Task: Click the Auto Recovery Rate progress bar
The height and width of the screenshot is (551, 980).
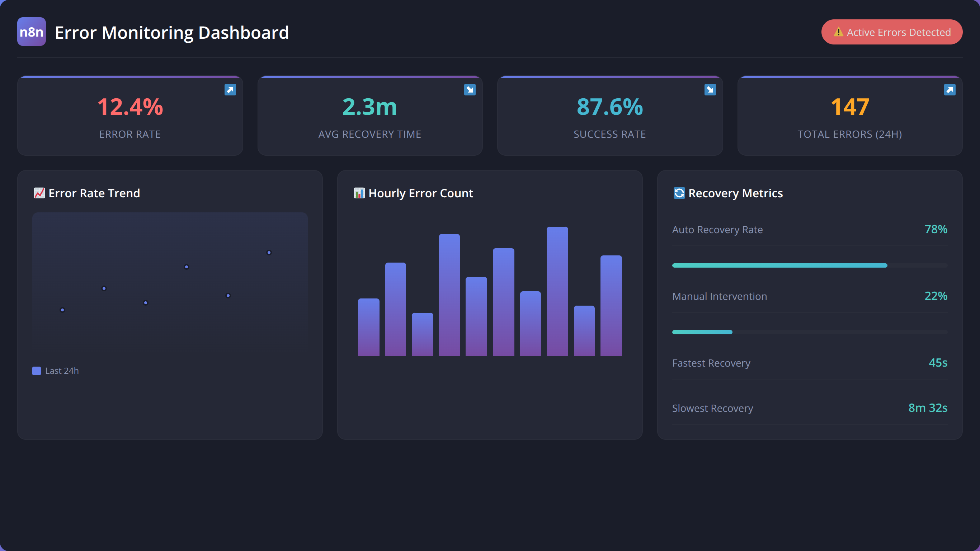Action: coord(810,265)
